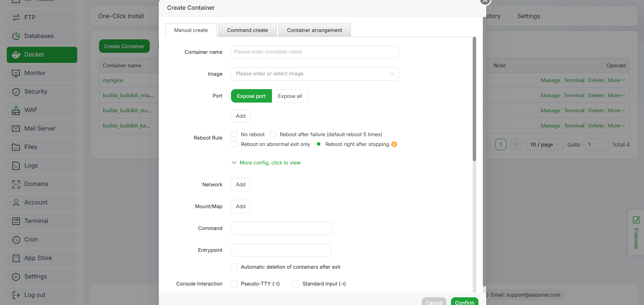Click the Evaluate feedback icon

(636, 220)
